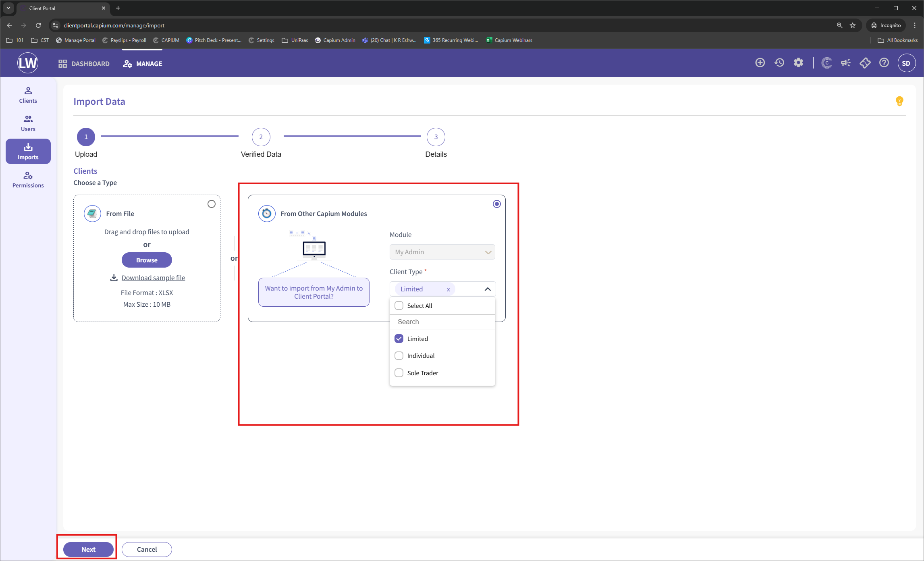The height and width of the screenshot is (561, 924).
Task: Click the yellow lightbulb tips icon
Action: click(x=899, y=101)
